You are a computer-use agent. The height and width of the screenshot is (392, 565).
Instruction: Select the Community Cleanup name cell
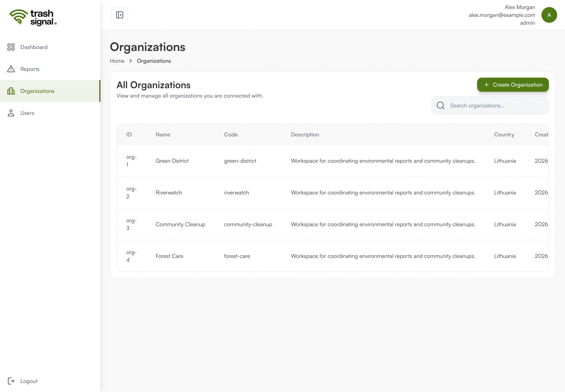click(x=180, y=224)
